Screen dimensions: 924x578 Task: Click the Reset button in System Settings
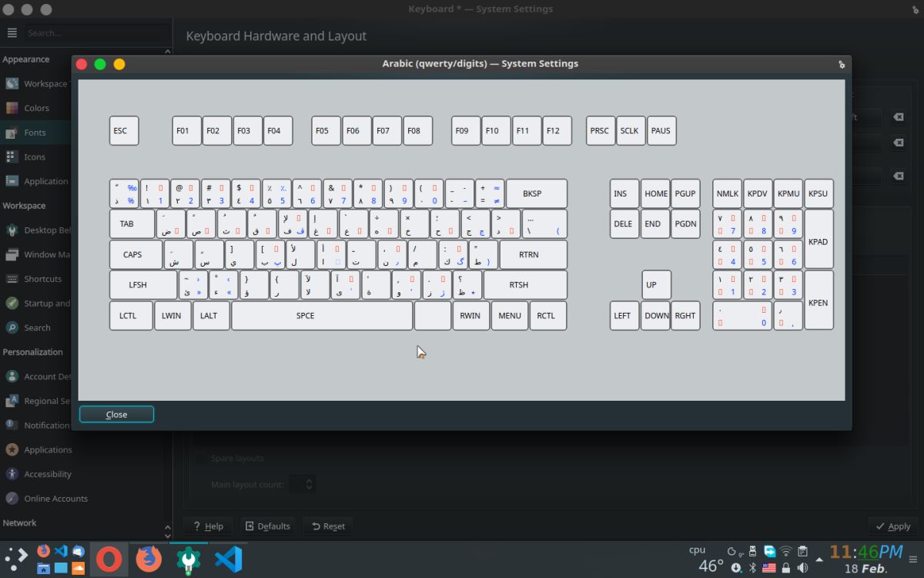pos(328,526)
